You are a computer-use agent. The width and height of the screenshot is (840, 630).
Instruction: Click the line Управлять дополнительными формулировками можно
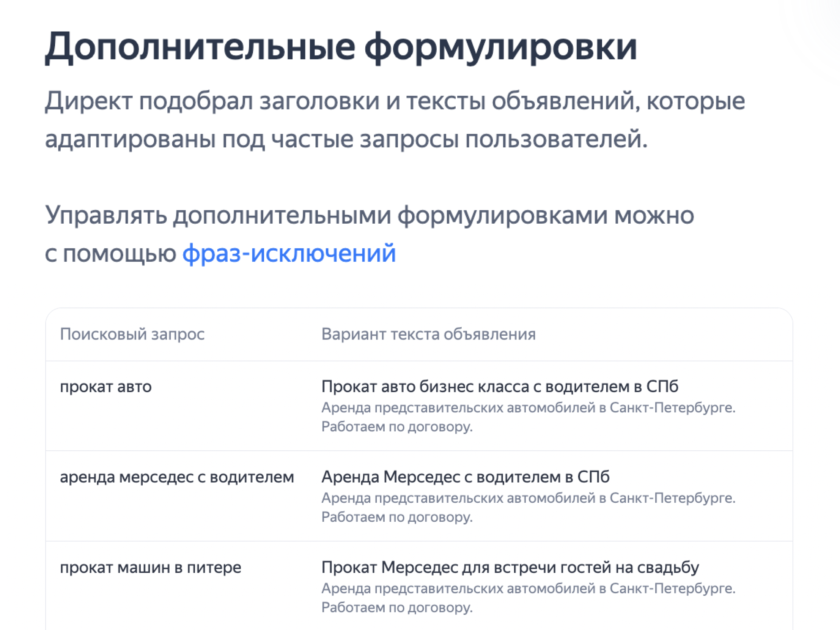369,215
